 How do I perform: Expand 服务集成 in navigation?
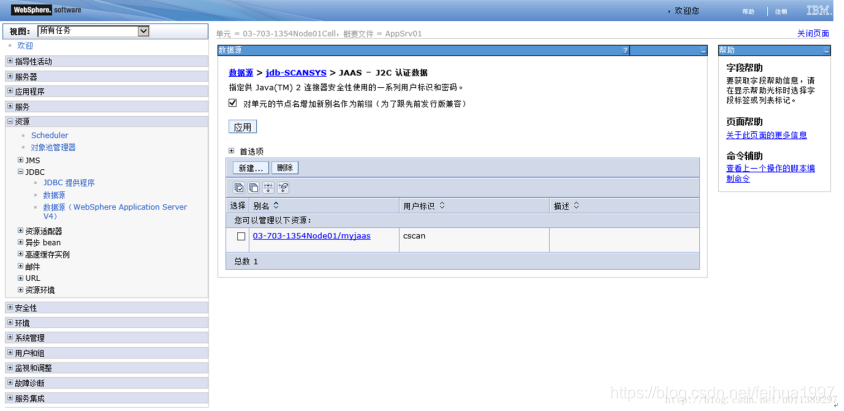click(x=10, y=398)
